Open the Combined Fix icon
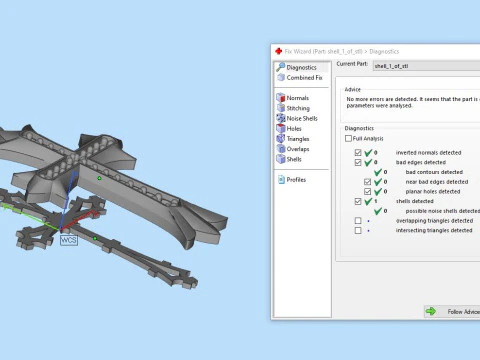Viewport: 480px width, 360px height. (x=281, y=77)
